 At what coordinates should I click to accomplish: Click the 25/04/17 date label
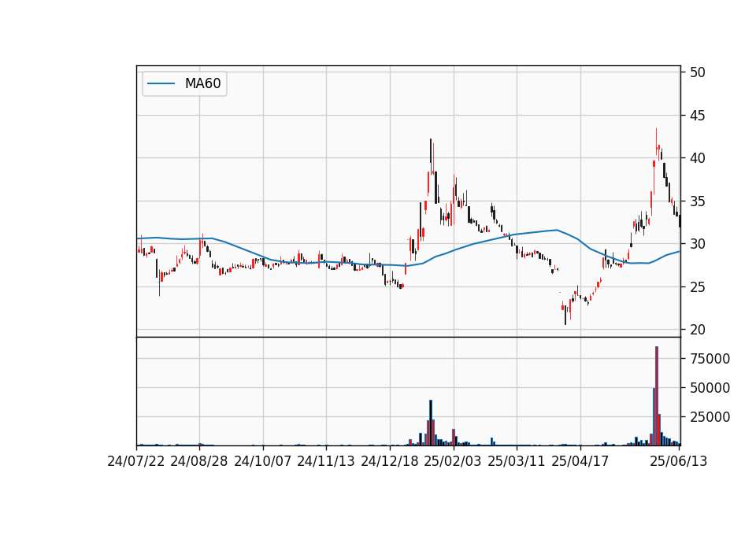(580, 461)
